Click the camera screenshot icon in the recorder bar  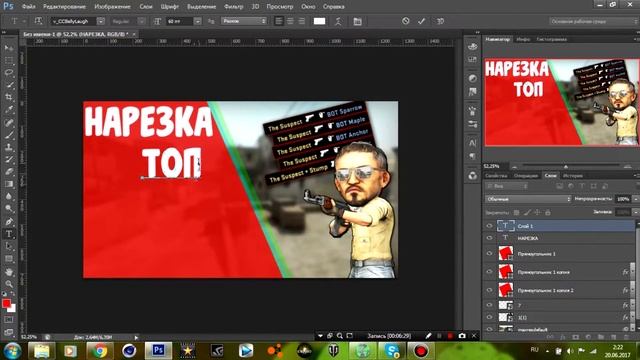pyautogui.click(x=462, y=336)
